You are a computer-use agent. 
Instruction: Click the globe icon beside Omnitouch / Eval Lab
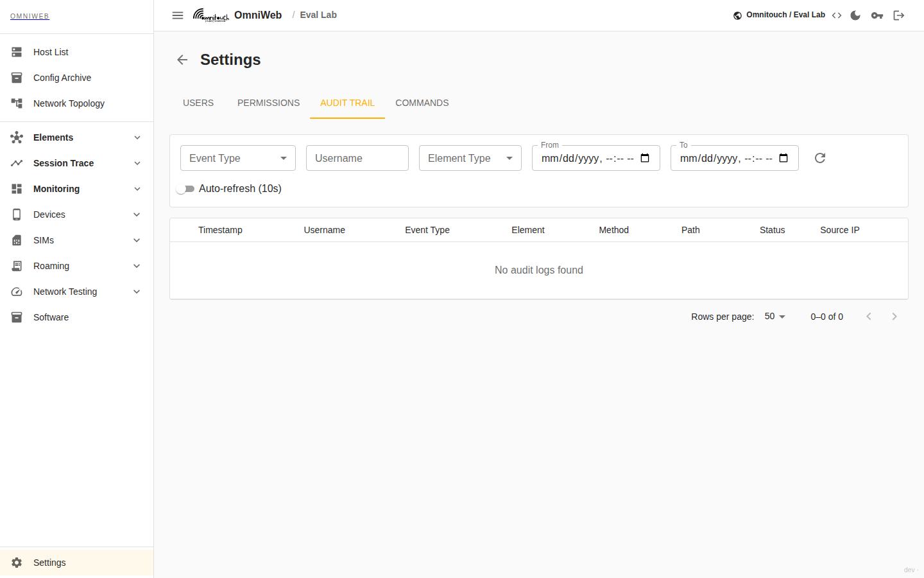pos(738,15)
